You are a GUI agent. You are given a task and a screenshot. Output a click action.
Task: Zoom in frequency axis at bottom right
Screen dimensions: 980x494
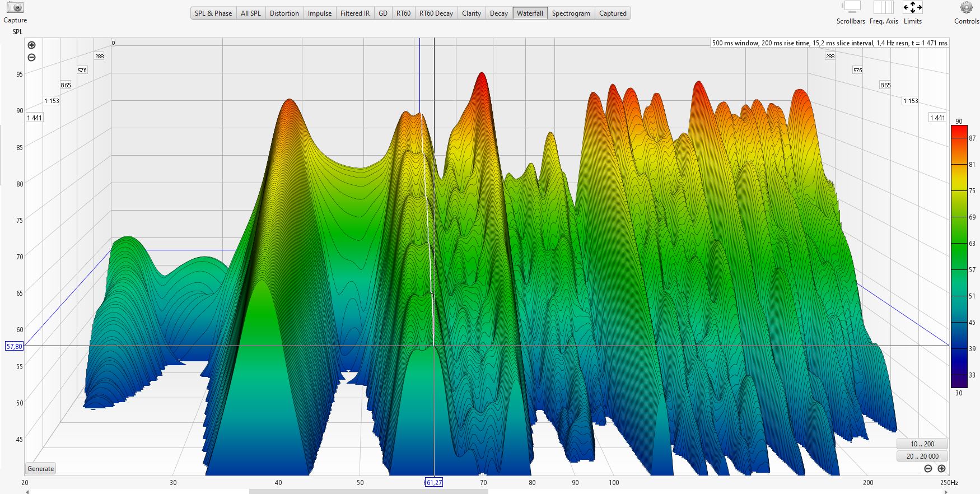(x=941, y=468)
